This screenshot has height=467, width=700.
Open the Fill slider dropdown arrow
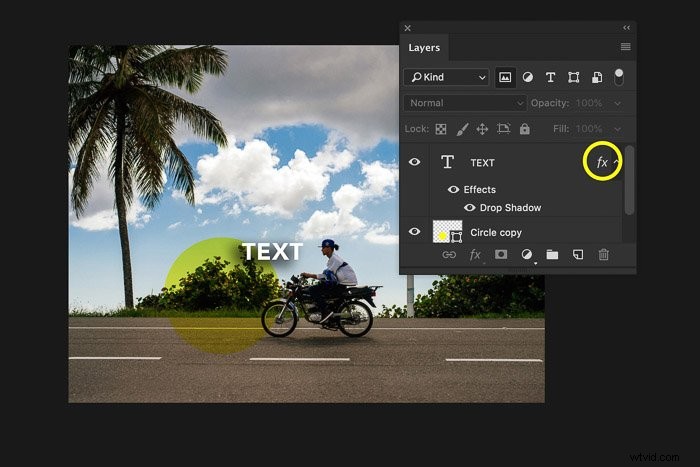(x=617, y=129)
